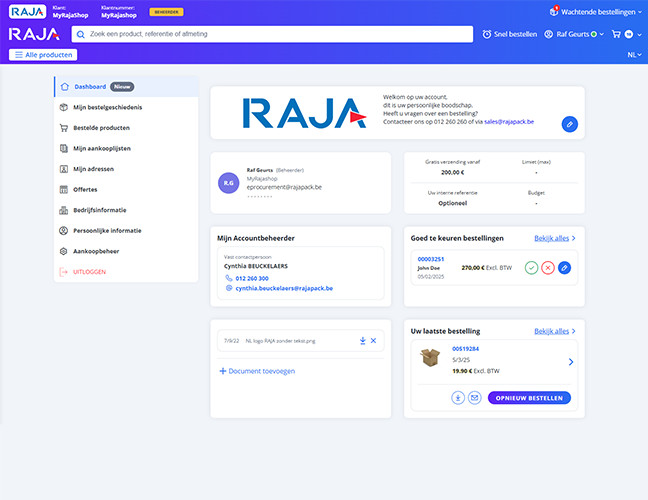Image resolution: width=648 pixels, height=500 pixels.
Task: Open sales@rajapack.be email link
Action: 509,122
